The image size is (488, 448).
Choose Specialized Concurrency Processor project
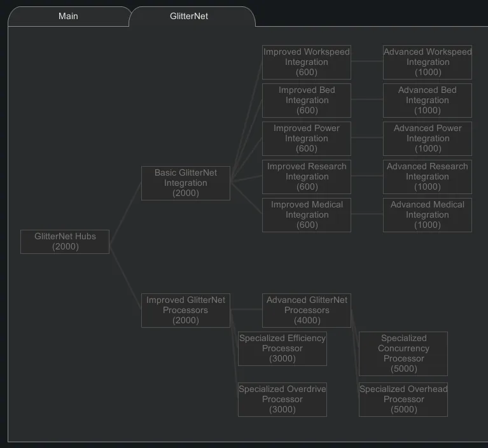pos(403,354)
